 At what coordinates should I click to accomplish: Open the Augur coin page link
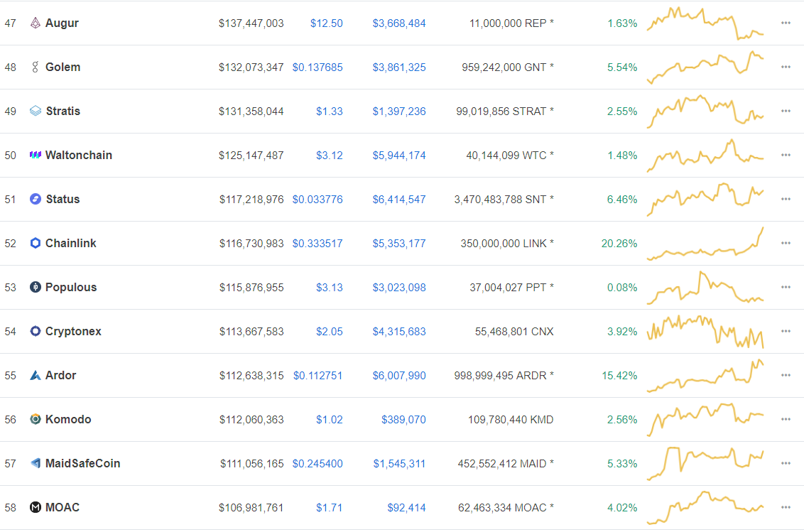click(62, 23)
